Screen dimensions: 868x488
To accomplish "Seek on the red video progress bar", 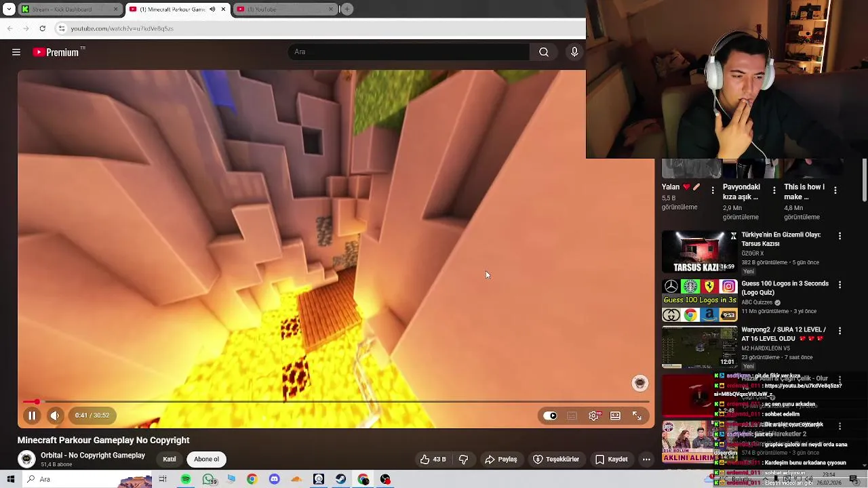I will [x=336, y=402].
